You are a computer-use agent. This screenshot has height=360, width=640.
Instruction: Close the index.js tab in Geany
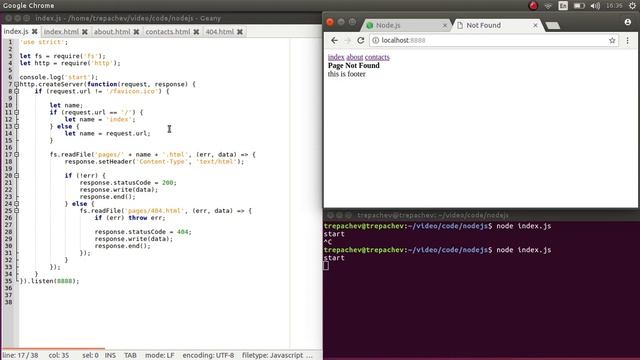click(x=35, y=31)
